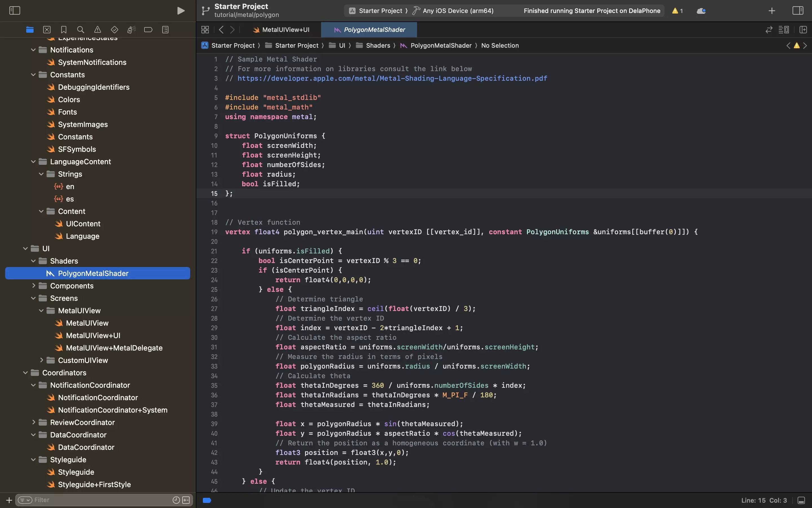Viewport: 812px width, 508px height.
Task: Open the file navigator sidebar icon
Action: pos(30,30)
